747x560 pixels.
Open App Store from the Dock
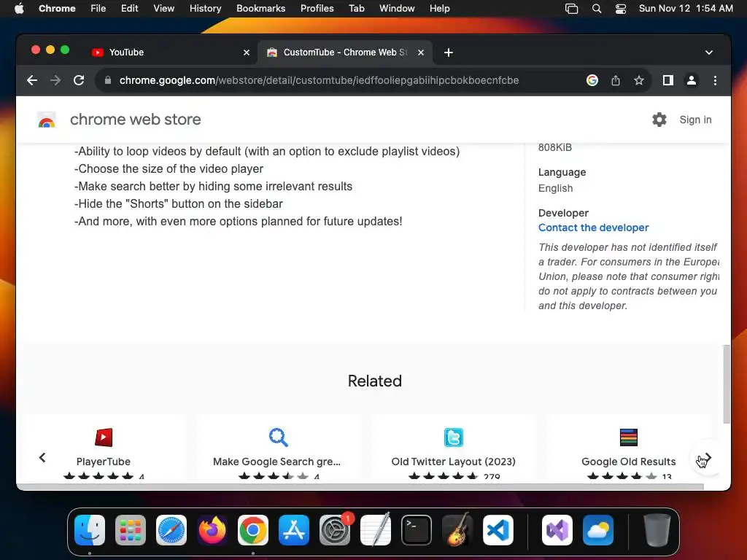[x=294, y=530]
